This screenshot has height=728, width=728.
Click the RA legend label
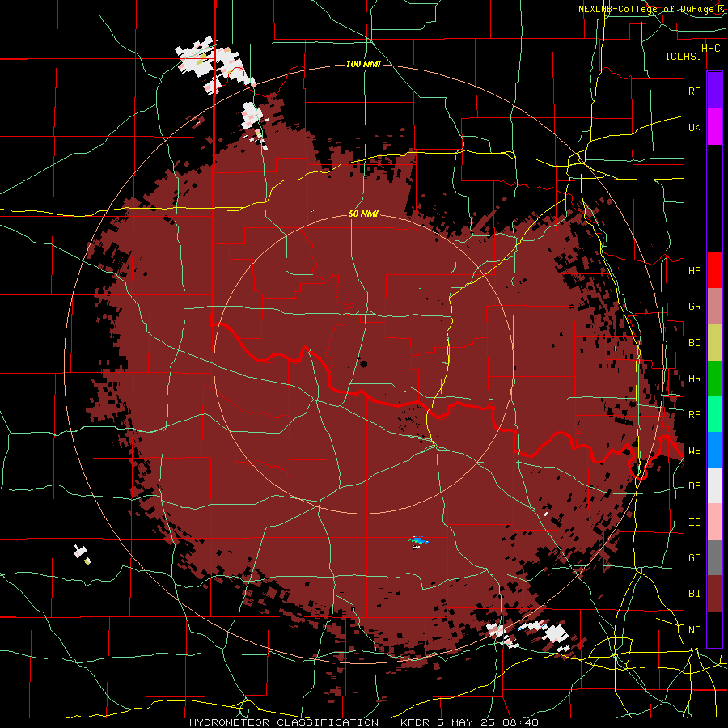[694, 415]
